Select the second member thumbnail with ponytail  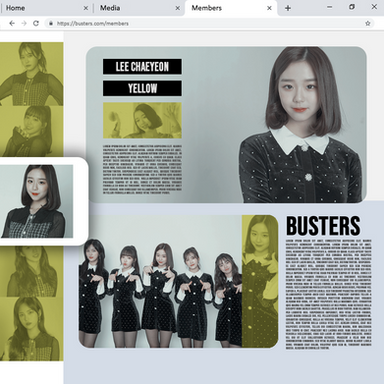pos(31,131)
